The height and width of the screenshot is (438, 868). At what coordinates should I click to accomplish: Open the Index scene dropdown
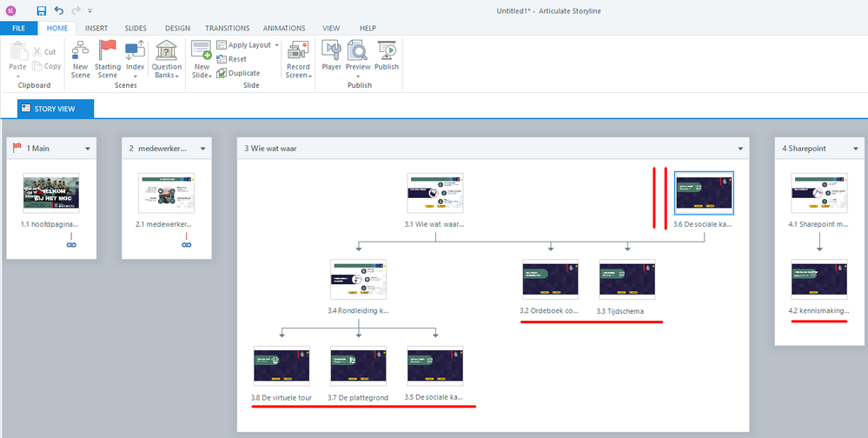135,60
